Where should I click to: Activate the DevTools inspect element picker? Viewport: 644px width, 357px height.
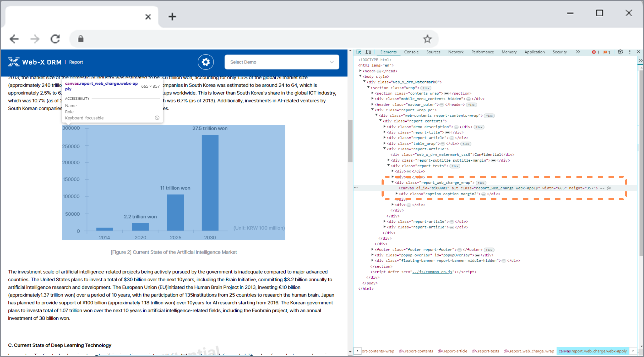359,52
